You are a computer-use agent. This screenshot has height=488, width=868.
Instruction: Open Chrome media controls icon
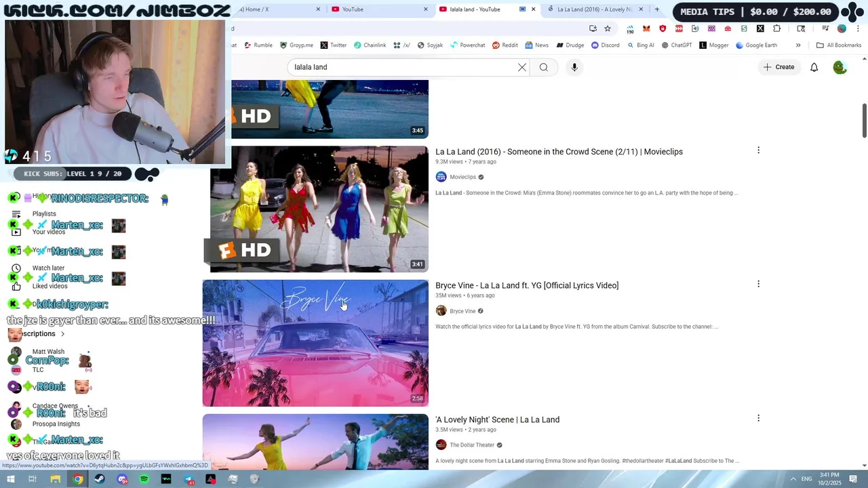pos(825,28)
